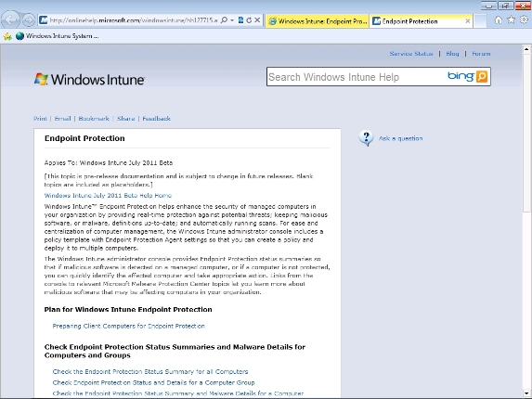
Task: Switch to the Windows Intune: Endpoint Pro... tab
Action: pyautogui.click(x=318, y=21)
